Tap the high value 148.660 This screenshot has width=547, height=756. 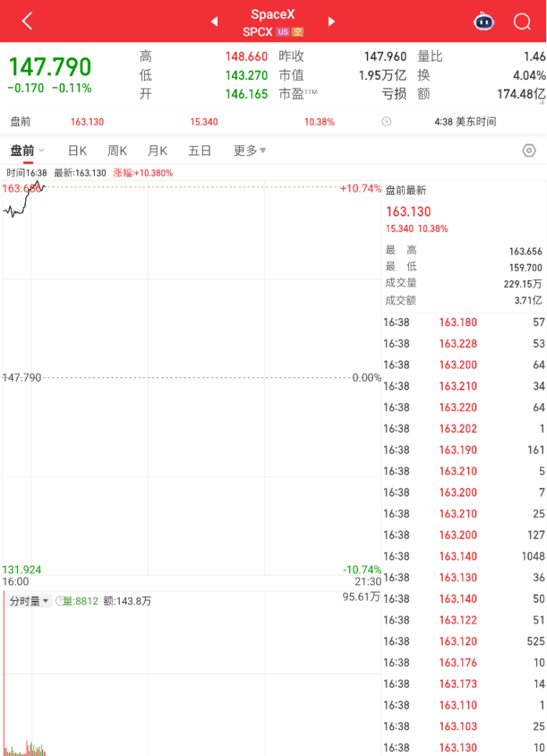click(x=246, y=56)
